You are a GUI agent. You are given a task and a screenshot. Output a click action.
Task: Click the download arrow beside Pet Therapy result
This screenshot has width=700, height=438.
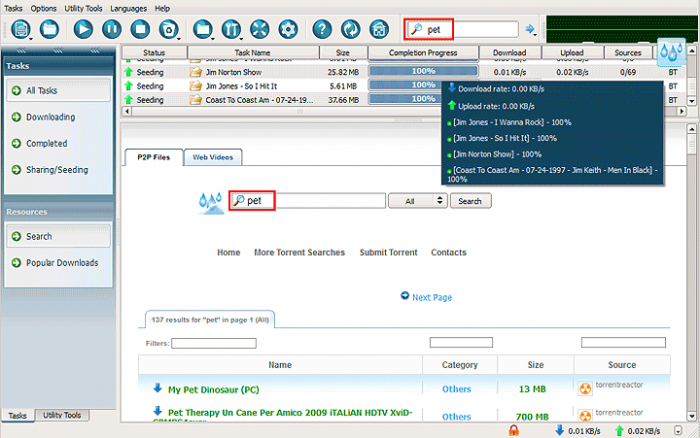(157, 411)
